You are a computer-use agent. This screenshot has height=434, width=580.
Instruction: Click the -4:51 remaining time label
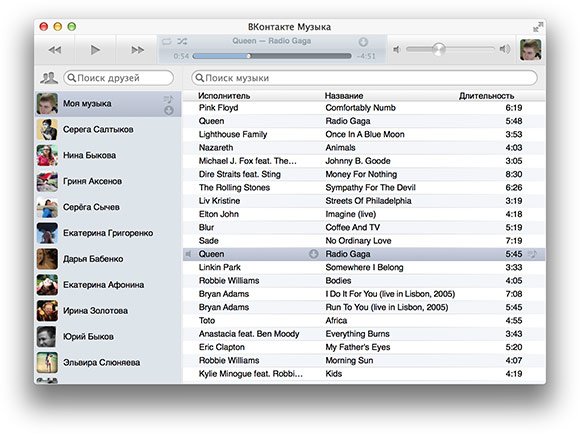tap(366, 56)
